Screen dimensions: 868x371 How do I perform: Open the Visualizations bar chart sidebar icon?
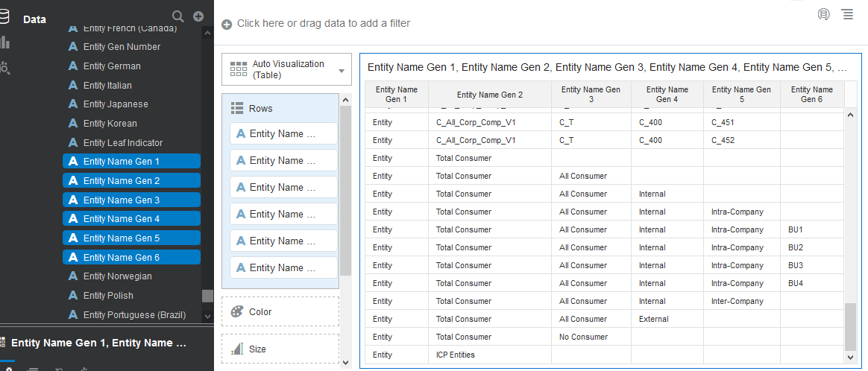coord(5,43)
